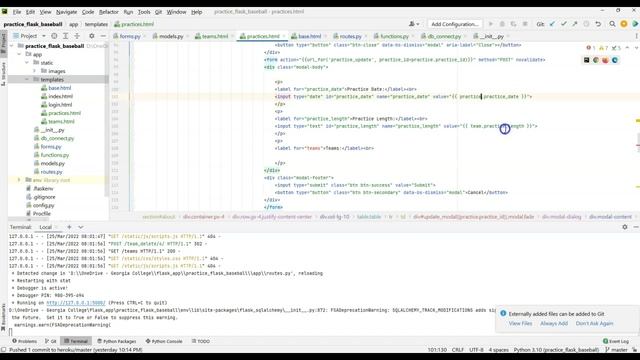Open Project panel settings gear
Image resolution: width=640 pixels, height=360 pixels.
pyautogui.click(x=91, y=36)
